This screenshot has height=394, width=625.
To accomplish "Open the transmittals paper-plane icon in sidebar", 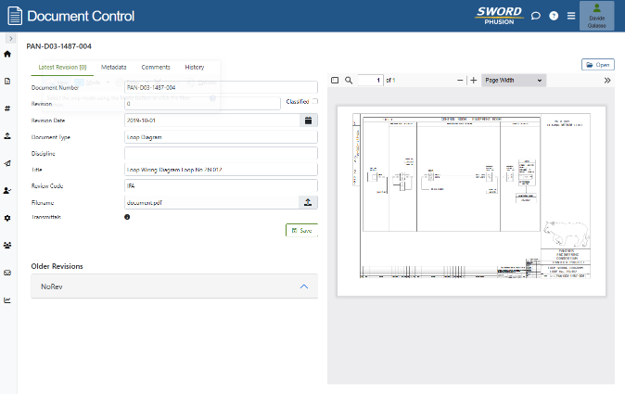I will (7, 163).
